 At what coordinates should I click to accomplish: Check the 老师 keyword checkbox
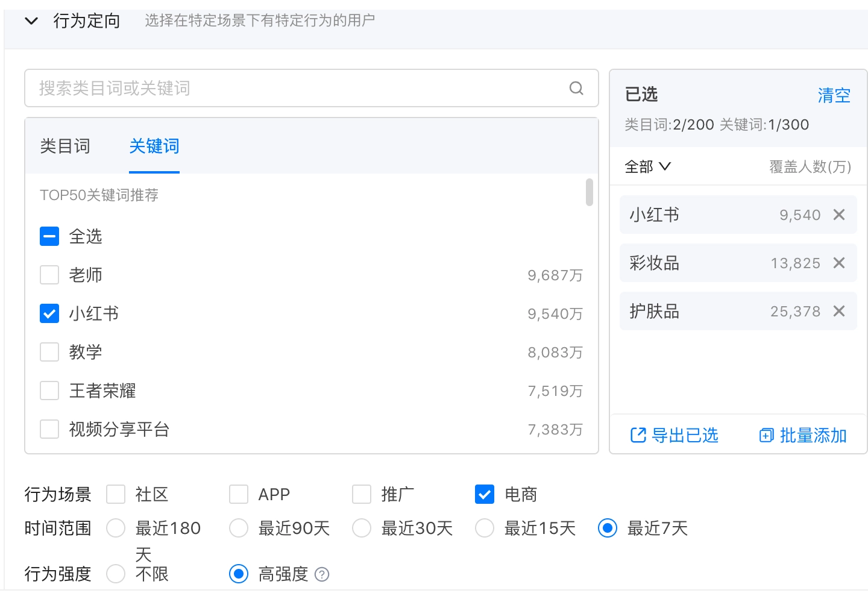(x=49, y=275)
